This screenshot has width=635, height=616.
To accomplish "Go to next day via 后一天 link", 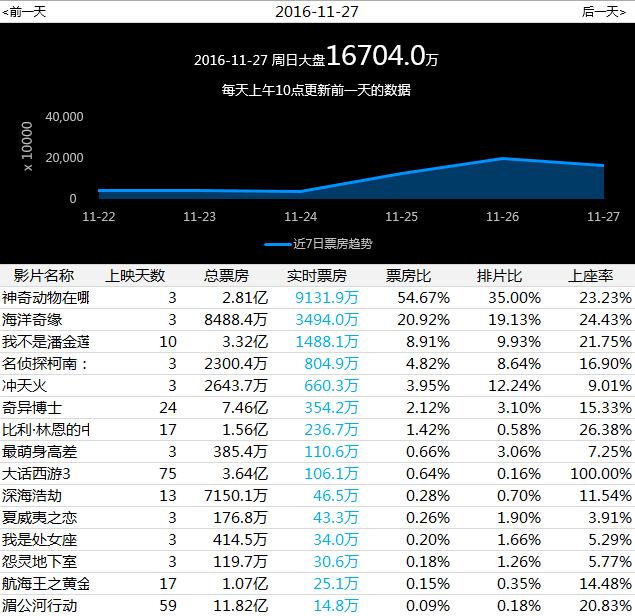I will coord(608,12).
